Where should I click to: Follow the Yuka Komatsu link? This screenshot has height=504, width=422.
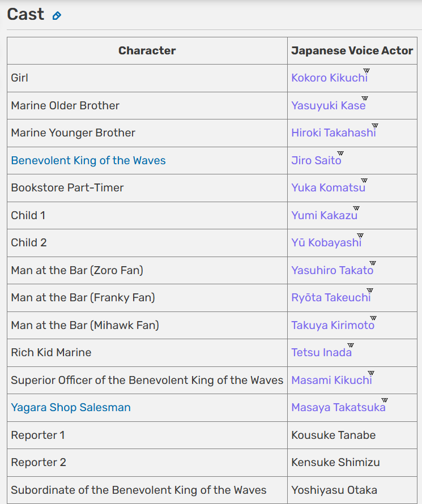[x=328, y=187]
